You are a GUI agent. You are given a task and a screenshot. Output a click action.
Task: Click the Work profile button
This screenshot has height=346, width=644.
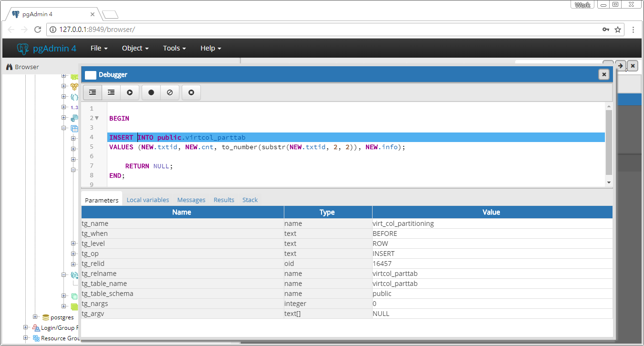click(x=582, y=5)
